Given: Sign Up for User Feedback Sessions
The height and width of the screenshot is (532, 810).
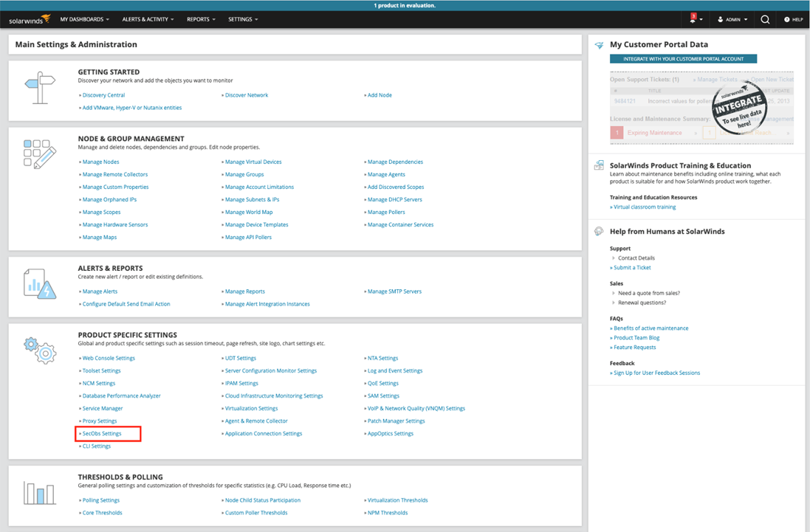Looking at the screenshot, I should [x=656, y=373].
